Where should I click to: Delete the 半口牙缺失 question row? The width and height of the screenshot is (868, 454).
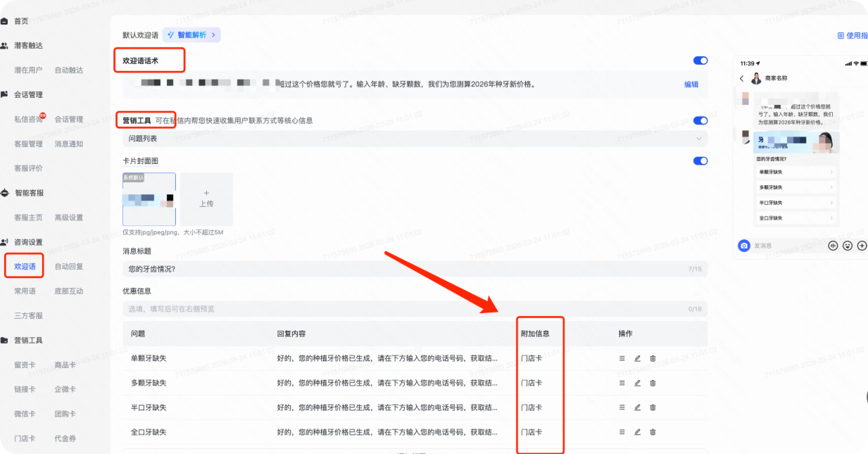point(653,408)
